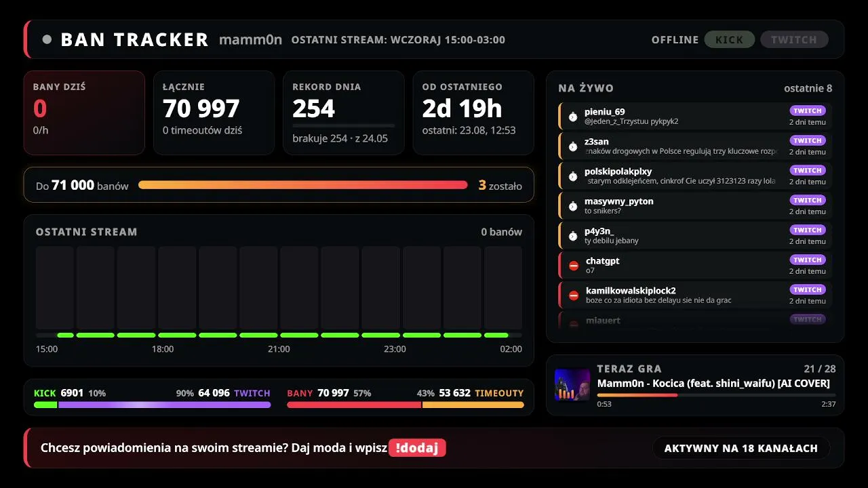Click the TWITCH badge on kamilkowalskiplock2 row
This screenshot has width=868, height=488.
point(808,289)
